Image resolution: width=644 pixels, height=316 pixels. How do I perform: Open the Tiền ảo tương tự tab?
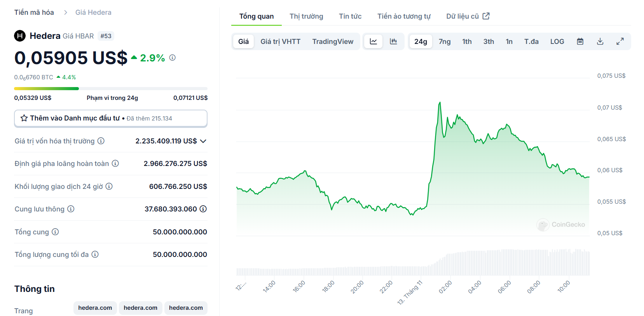point(404,16)
